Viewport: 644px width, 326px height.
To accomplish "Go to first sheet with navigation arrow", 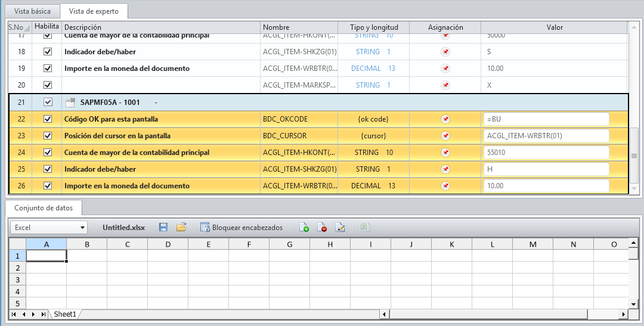I will (x=14, y=315).
